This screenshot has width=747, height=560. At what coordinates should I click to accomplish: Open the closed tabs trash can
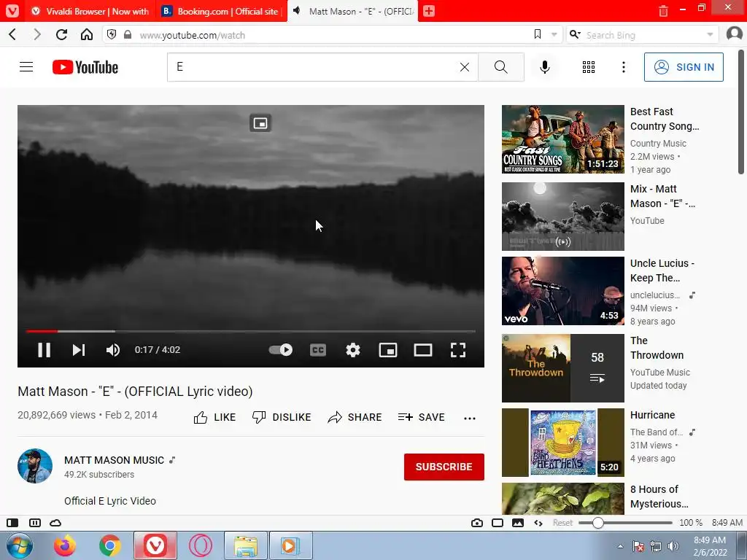click(x=663, y=10)
